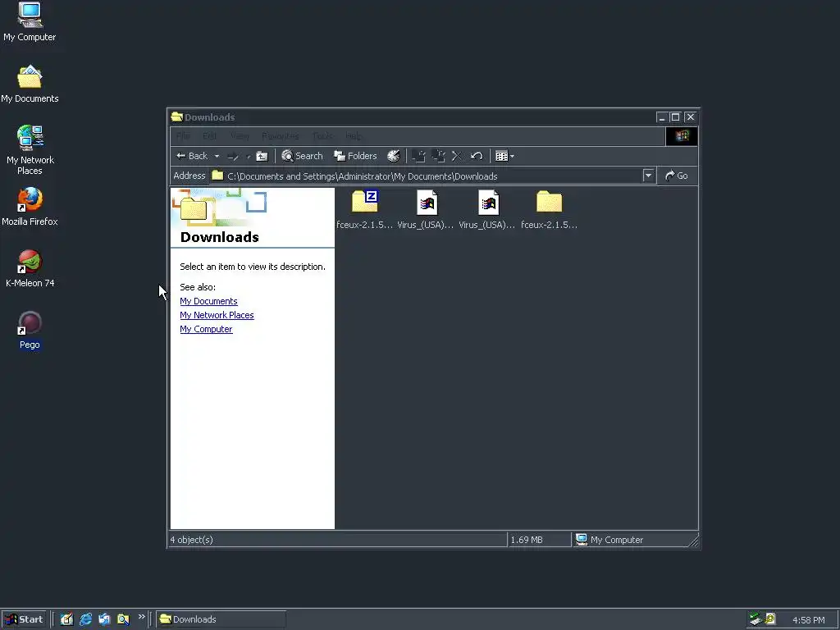Open the Help menu
This screenshot has width=840, height=630.
[x=353, y=136]
